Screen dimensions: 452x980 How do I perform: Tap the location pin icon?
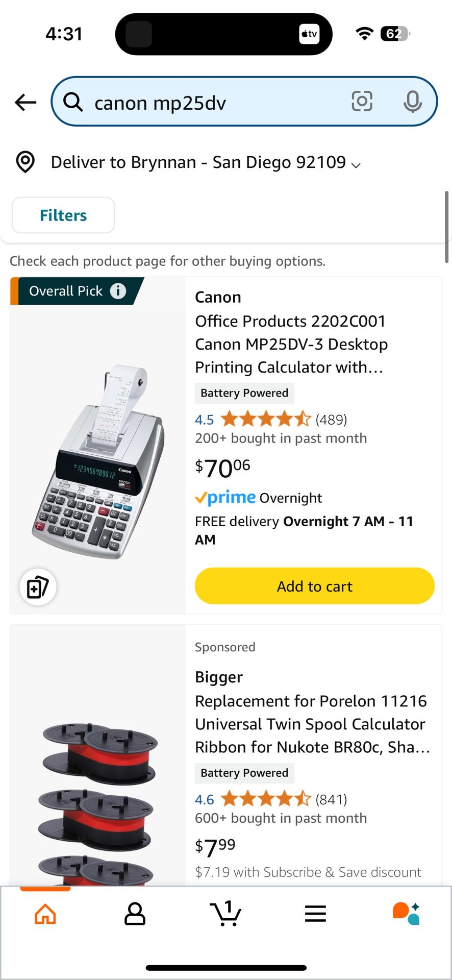click(x=26, y=162)
